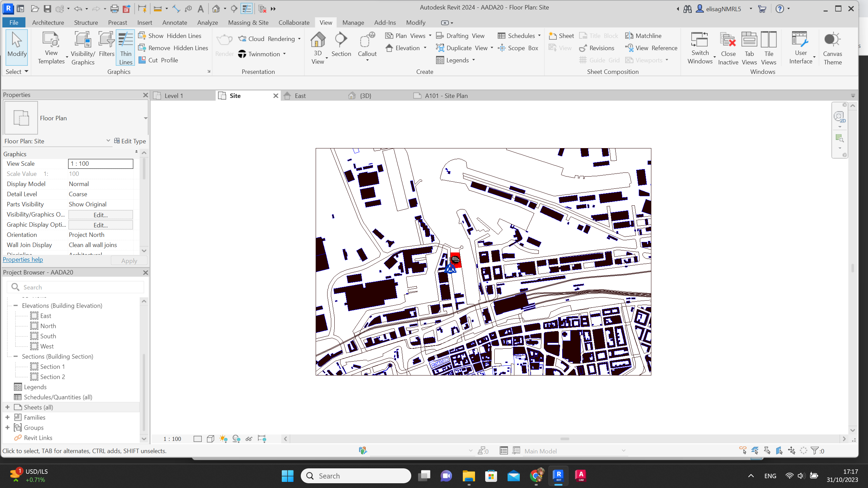This screenshot has width=868, height=488.
Task: Switch to the Level 1 view tab
Action: pyautogui.click(x=183, y=96)
